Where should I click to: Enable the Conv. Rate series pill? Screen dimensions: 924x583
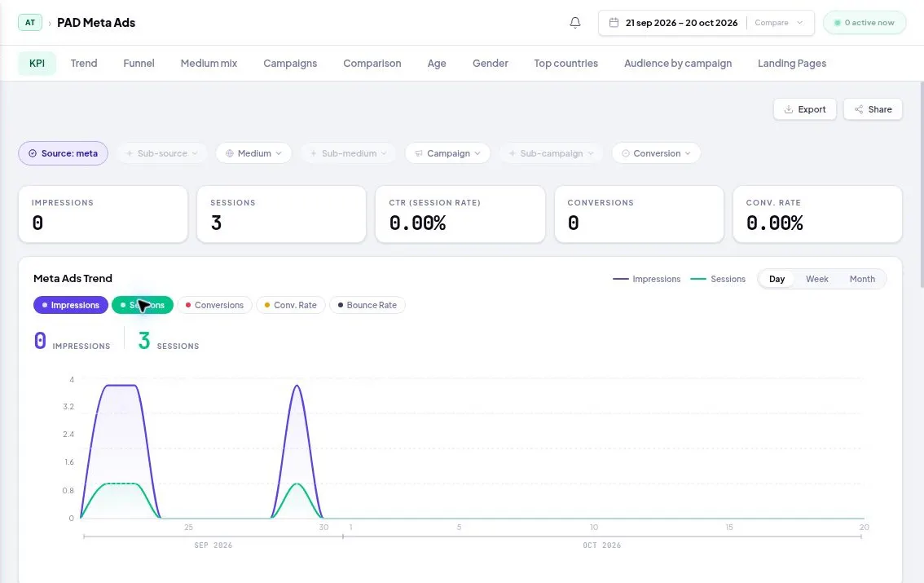click(291, 305)
